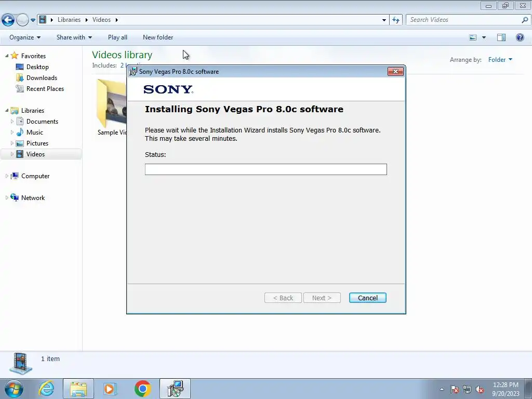Toggle the preview pane icon

point(501,37)
